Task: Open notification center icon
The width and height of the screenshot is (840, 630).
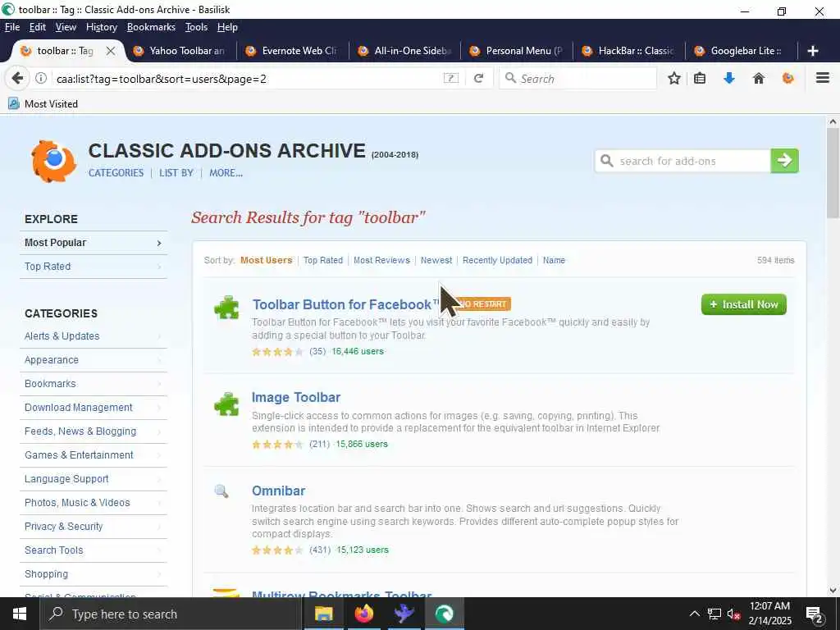Action: tap(815, 614)
